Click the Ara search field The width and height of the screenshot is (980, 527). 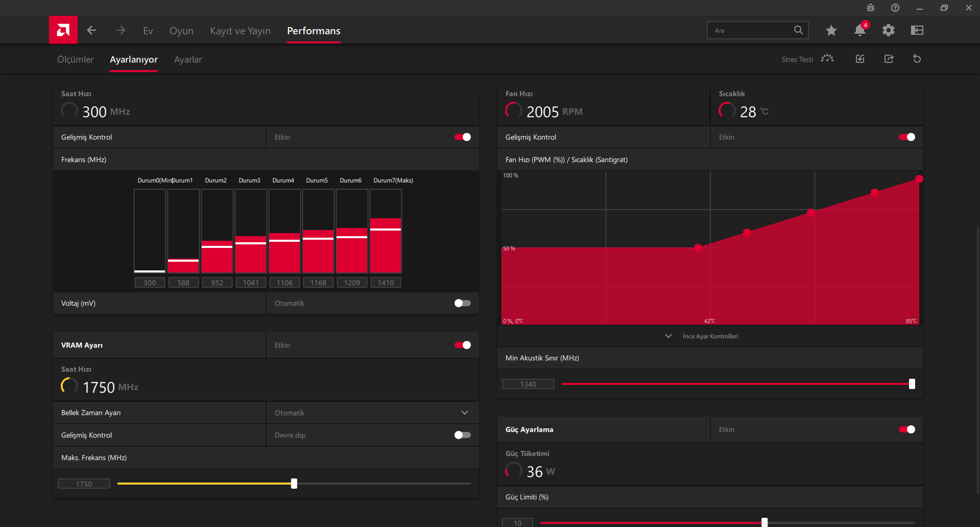[751, 31]
